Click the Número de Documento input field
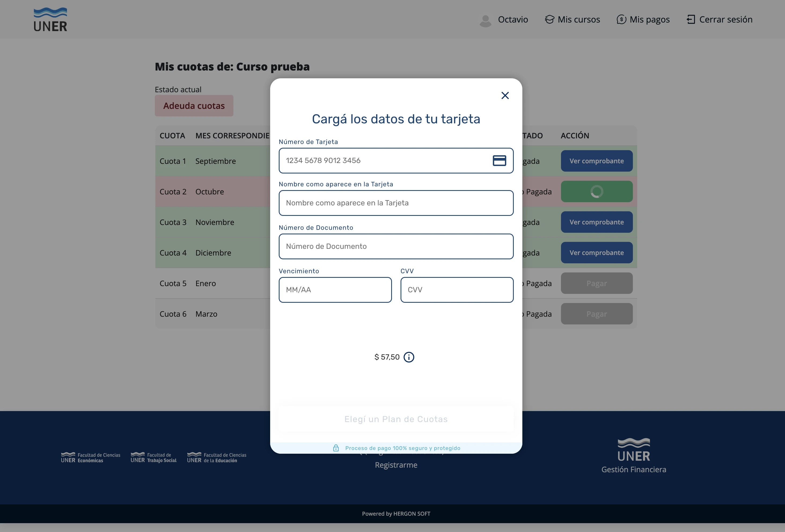Image resolution: width=785 pixels, height=532 pixels. (396, 246)
